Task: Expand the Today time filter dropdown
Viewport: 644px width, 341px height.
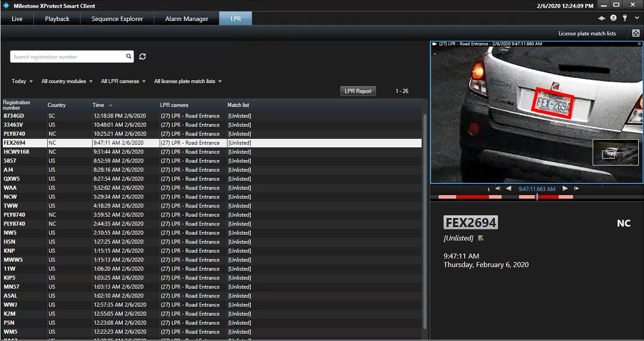Action: [22, 81]
